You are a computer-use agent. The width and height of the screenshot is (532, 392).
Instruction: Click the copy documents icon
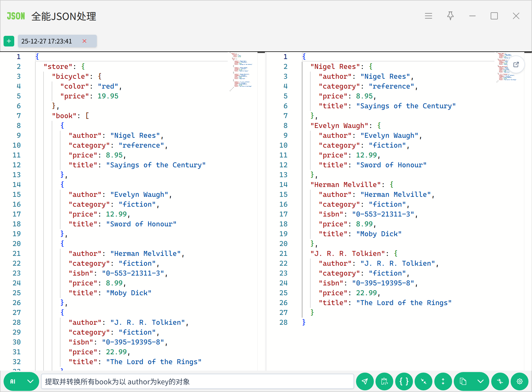pyautogui.click(x=463, y=381)
